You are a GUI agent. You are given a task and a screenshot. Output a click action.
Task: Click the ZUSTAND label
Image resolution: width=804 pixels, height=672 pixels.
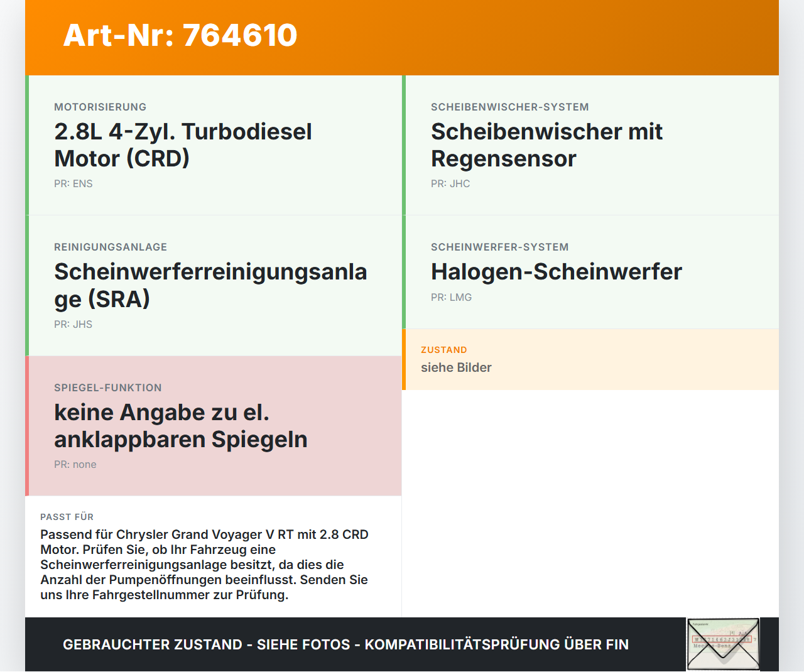pyautogui.click(x=444, y=350)
